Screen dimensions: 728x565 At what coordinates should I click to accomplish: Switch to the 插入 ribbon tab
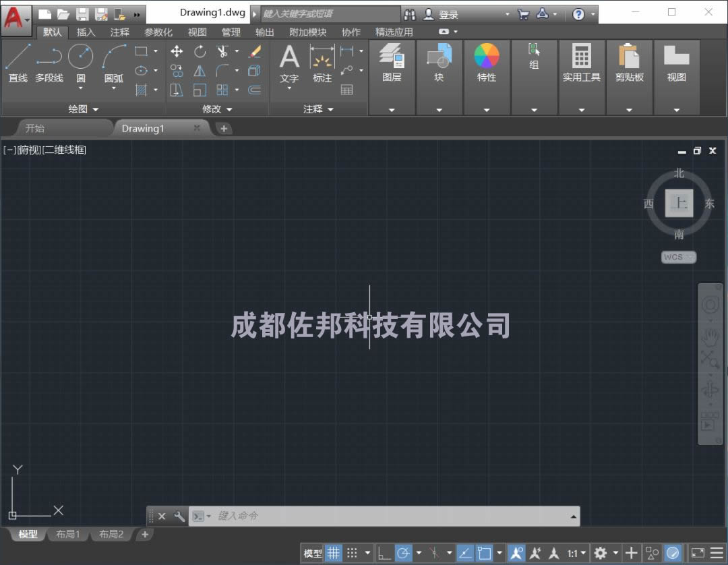pos(86,32)
